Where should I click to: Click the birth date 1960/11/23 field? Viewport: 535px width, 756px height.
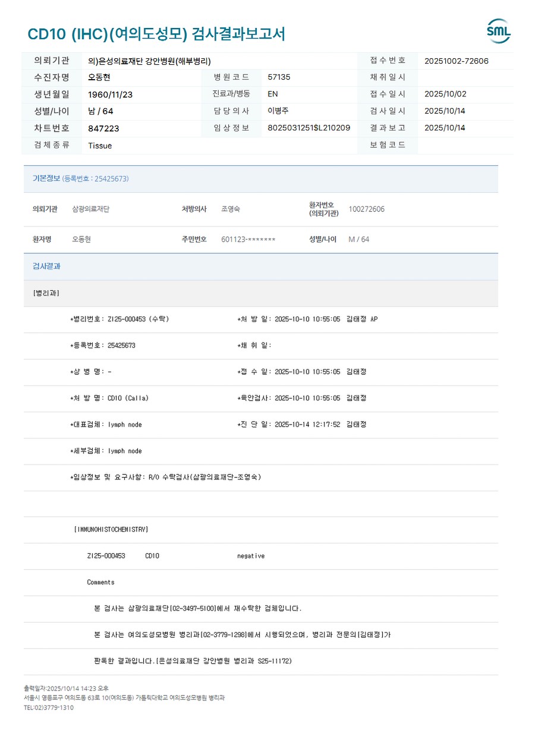pos(111,95)
